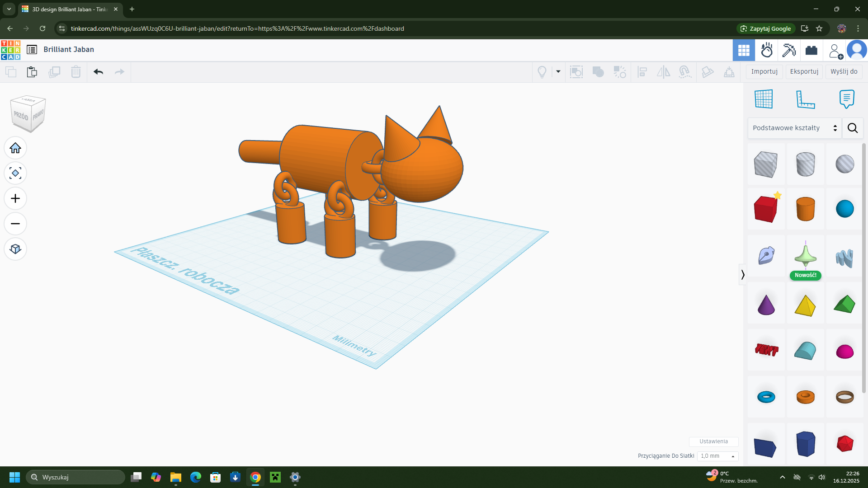Click the zoom in plus button

click(x=15, y=199)
